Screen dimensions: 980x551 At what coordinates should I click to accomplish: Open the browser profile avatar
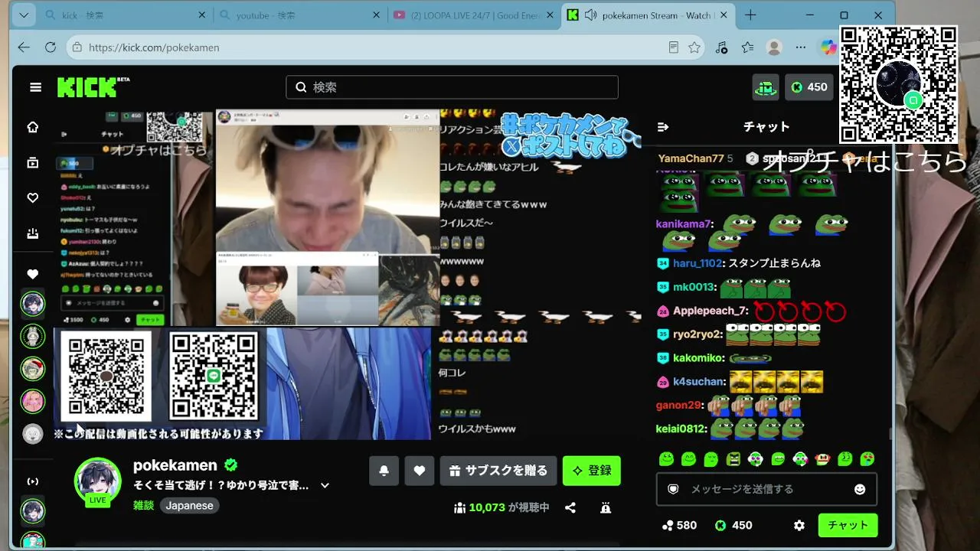pyautogui.click(x=774, y=47)
